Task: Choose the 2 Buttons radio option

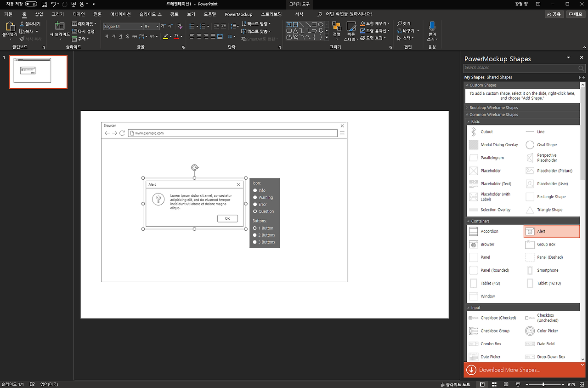Action: (255, 235)
